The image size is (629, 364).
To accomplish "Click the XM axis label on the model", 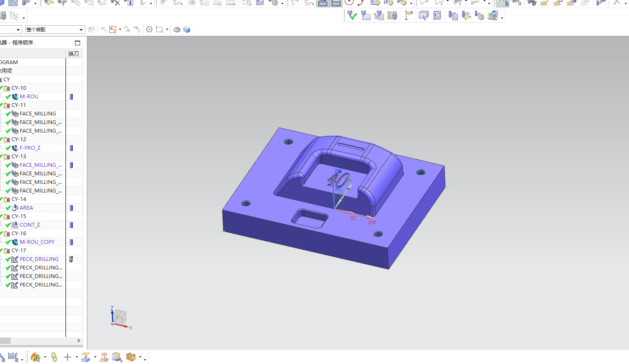I will pyautogui.click(x=372, y=222).
